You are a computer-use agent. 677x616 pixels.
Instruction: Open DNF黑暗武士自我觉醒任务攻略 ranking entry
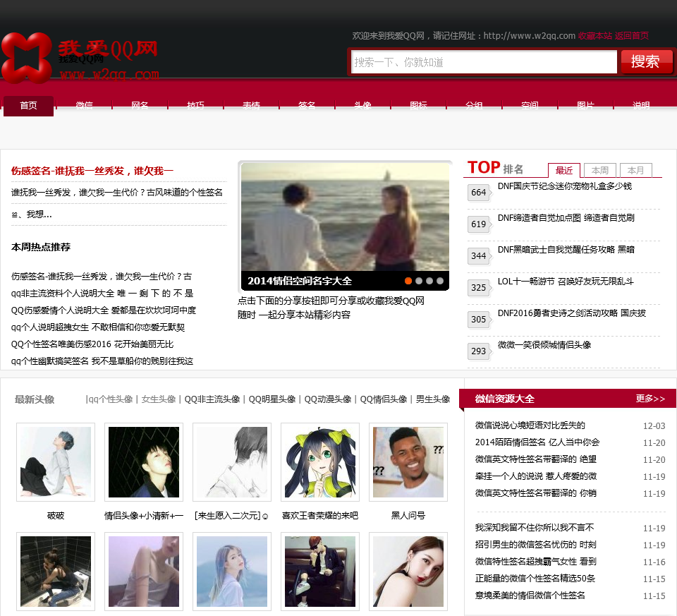point(566,250)
